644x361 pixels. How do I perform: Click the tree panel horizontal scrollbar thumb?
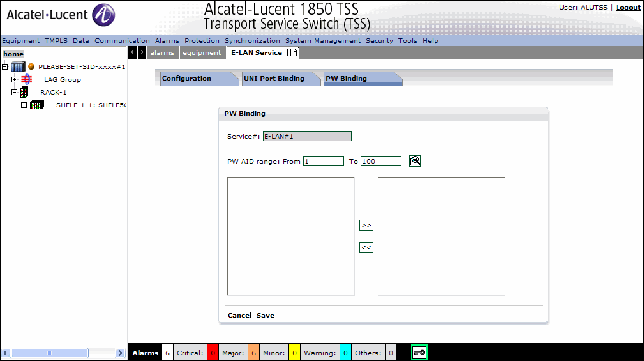click(x=50, y=353)
